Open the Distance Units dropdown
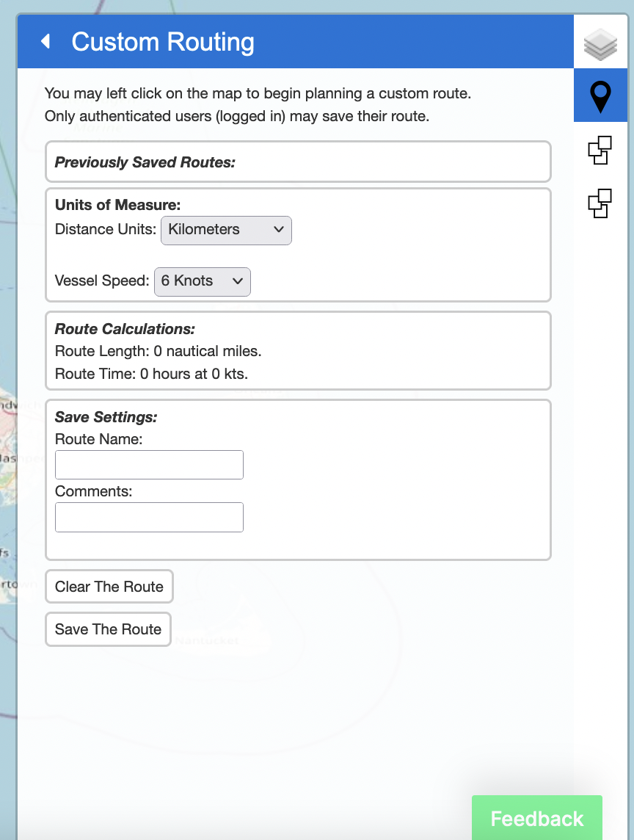This screenshot has width=634, height=840. click(x=226, y=230)
